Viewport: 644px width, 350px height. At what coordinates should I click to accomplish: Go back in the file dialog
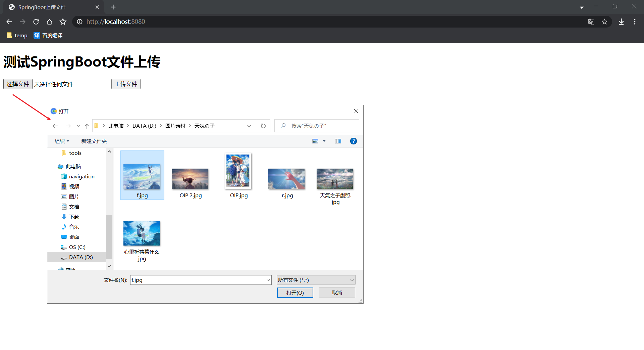tap(55, 126)
